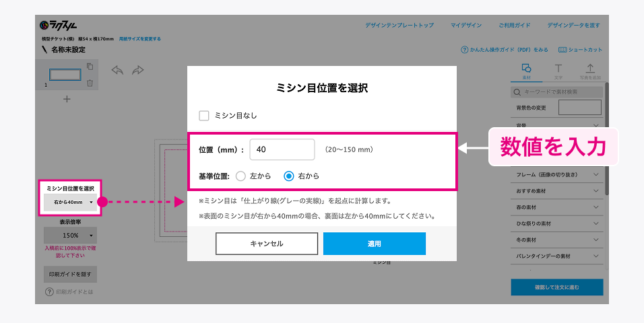Viewport: 644px width, 323px height.
Task: Open the 写真を追加 upload tab
Action: click(x=590, y=71)
